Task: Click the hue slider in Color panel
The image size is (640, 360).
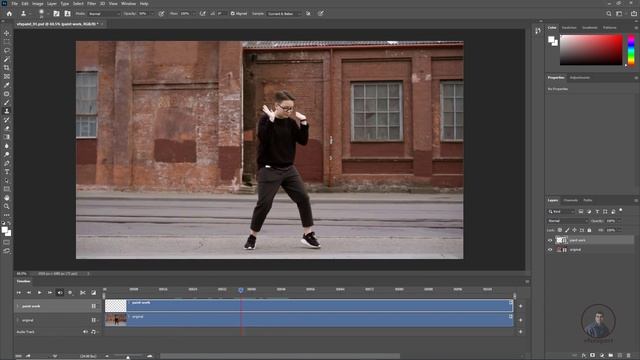Action: [631, 49]
